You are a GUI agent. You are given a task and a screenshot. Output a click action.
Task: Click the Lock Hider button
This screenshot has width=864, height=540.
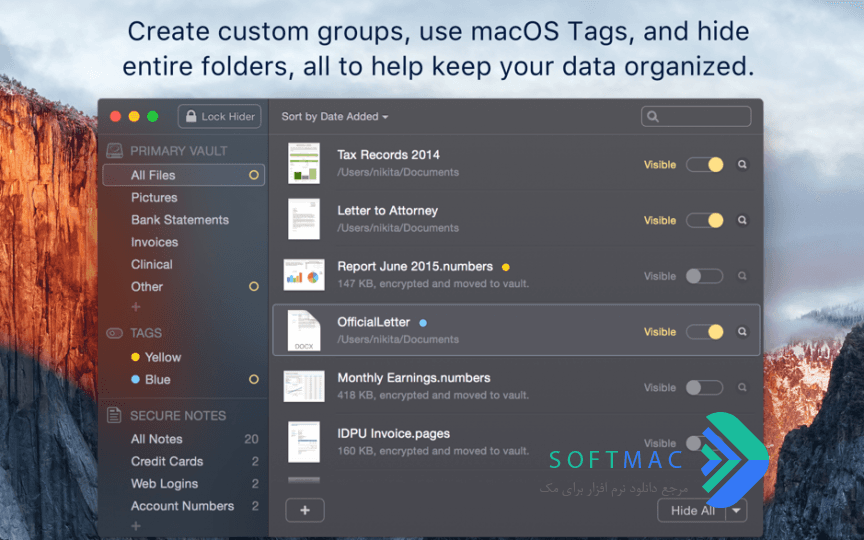(219, 116)
